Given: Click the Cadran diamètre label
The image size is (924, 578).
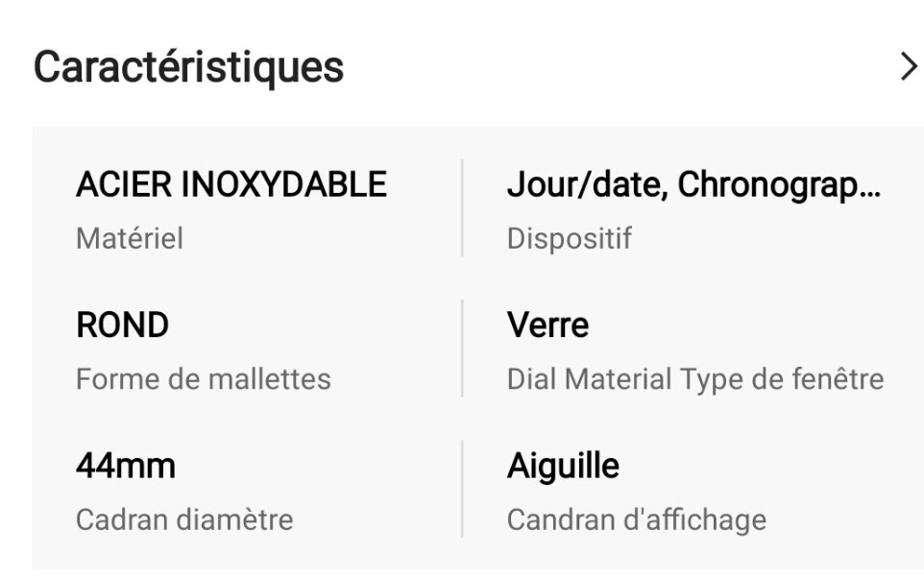Looking at the screenshot, I should coord(184,520).
